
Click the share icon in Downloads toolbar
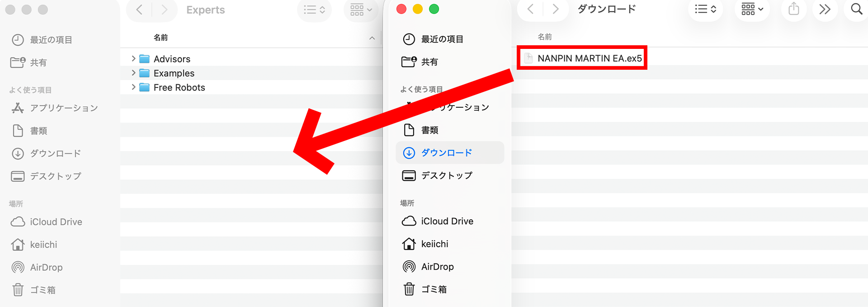[x=794, y=9]
